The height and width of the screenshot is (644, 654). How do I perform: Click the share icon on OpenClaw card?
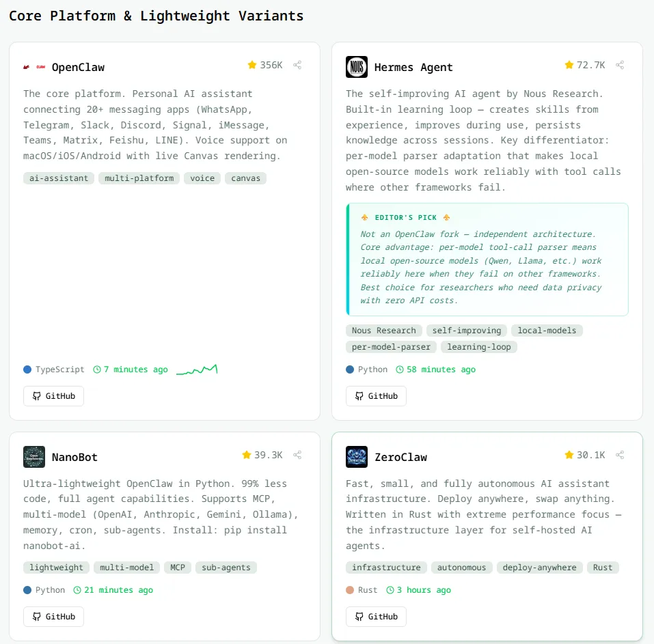coord(297,65)
